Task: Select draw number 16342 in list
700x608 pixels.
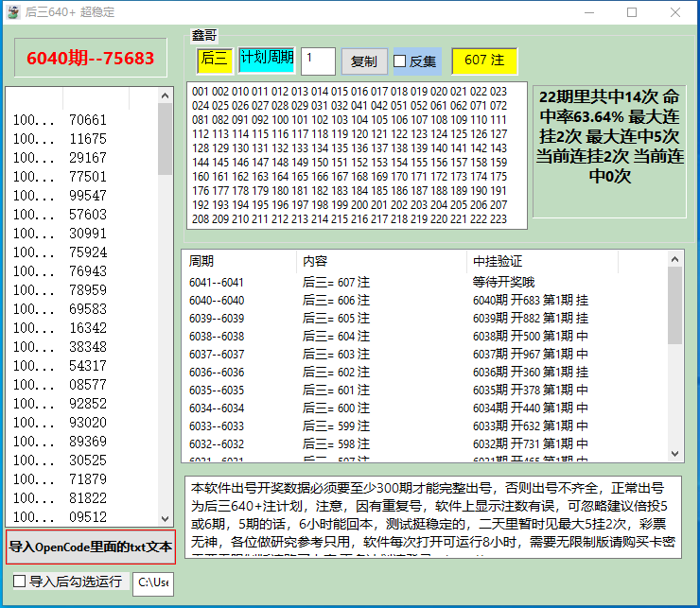Action: (x=88, y=328)
